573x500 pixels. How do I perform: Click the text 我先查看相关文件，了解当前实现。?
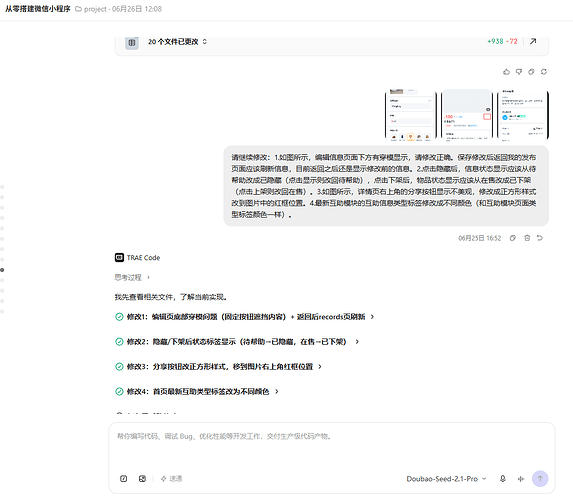tap(171, 297)
